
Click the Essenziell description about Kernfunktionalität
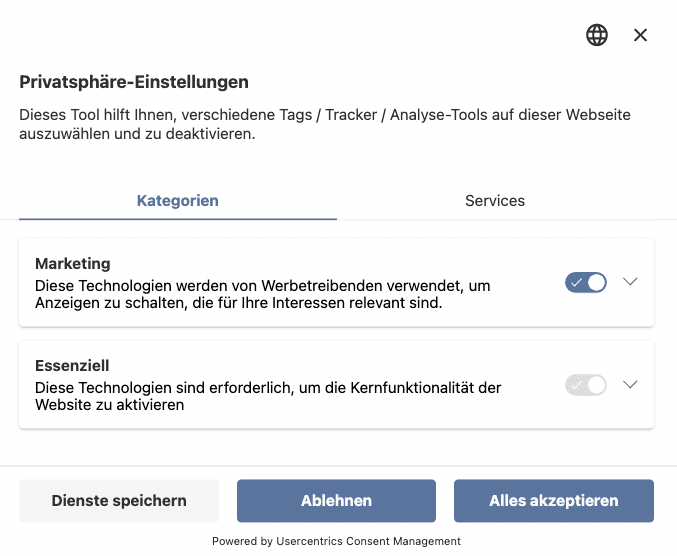pos(268,396)
